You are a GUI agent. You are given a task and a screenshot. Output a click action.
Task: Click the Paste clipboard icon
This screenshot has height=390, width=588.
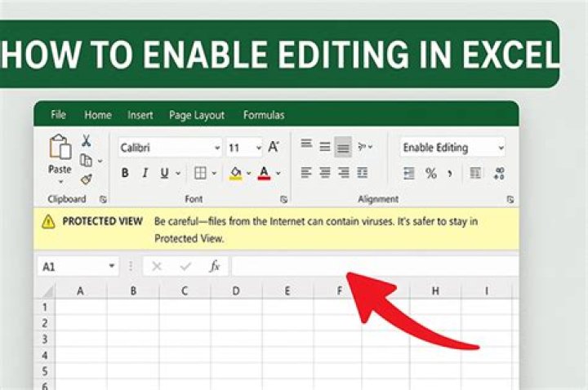point(60,147)
